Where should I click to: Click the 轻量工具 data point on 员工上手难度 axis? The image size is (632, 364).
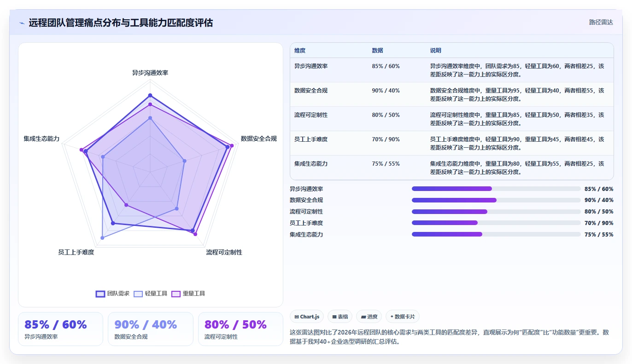point(102,237)
